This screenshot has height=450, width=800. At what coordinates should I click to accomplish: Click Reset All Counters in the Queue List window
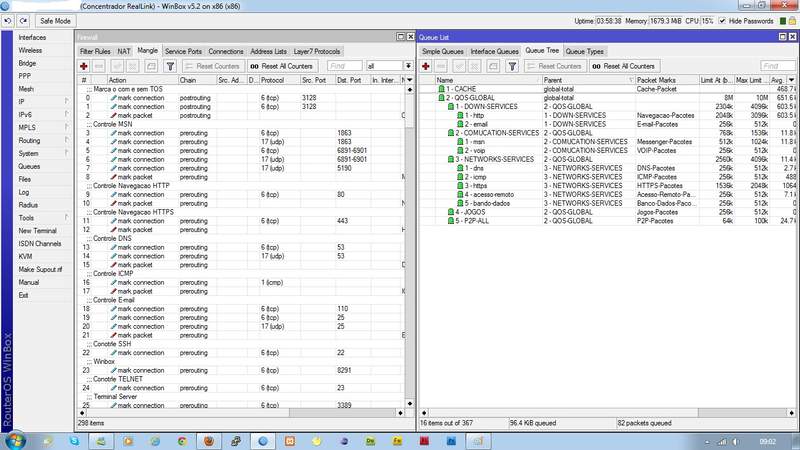[624, 66]
